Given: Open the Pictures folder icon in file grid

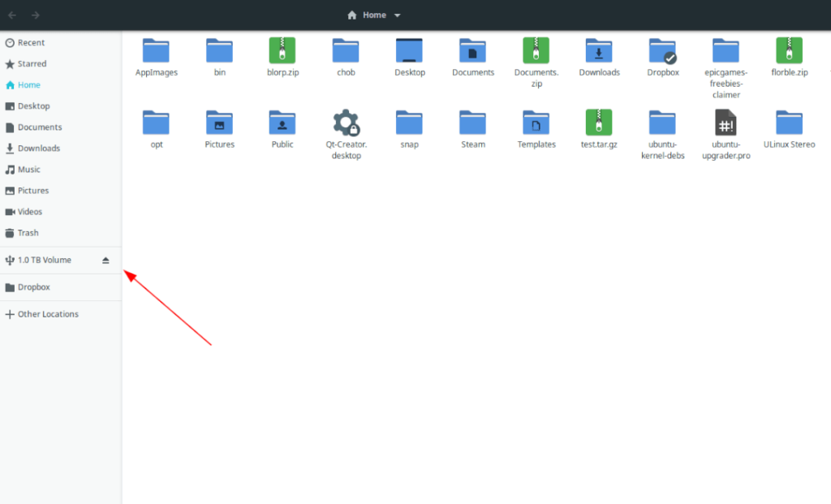Looking at the screenshot, I should [219, 123].
